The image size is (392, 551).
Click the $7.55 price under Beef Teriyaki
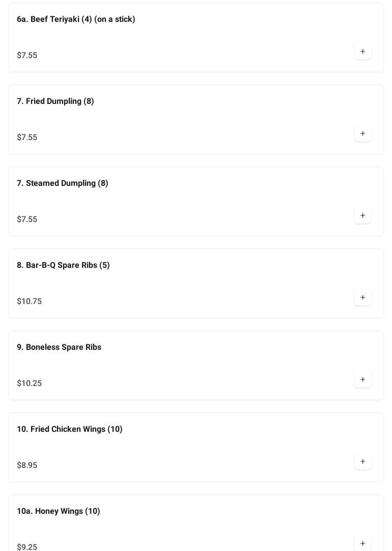(x=27, y=56)
